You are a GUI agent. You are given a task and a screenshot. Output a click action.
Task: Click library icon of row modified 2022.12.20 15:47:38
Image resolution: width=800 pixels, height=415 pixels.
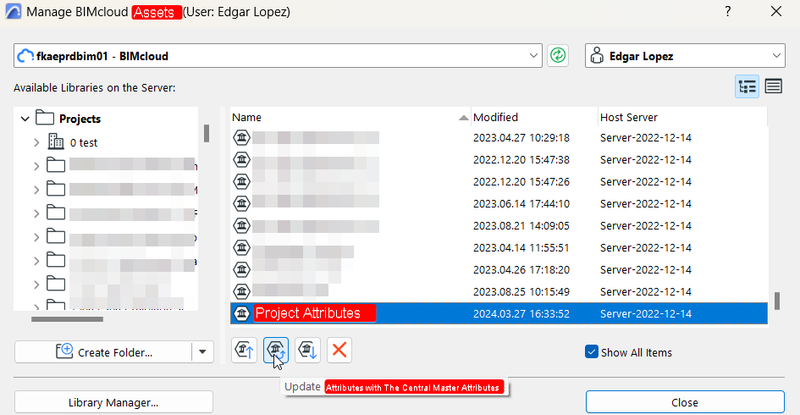tap(242, 160)
